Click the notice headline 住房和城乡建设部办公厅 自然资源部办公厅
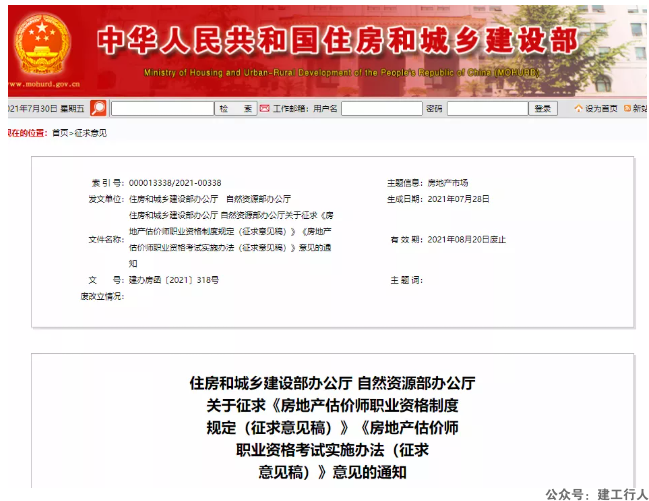The height and width of the screenshot is (501, 649). [x=332, y=383]
